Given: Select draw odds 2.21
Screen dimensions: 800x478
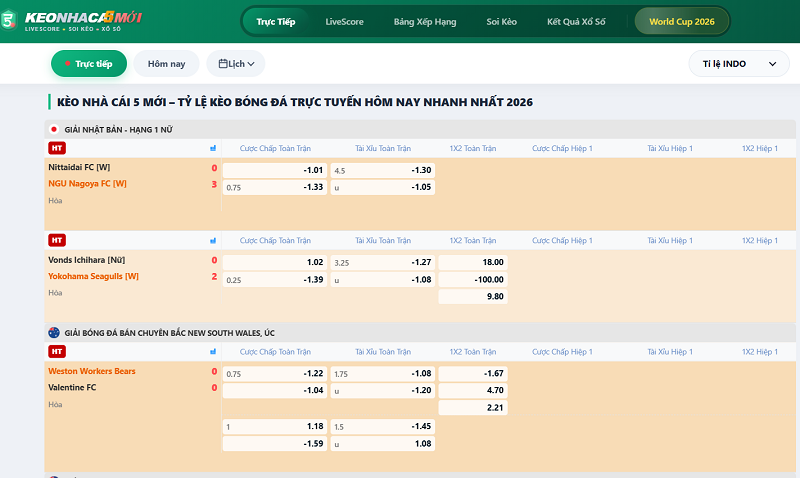Looking at the screenshot, I should (x=473, y=408).
